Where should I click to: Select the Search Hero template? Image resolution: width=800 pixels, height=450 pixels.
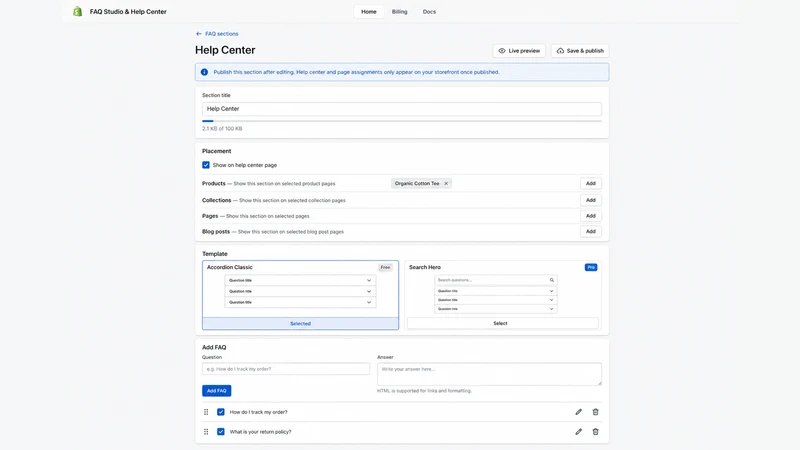click(503, 323)
